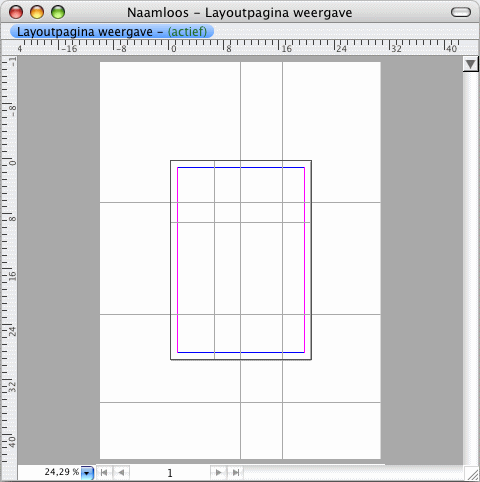
Task: Click the page number field showing 1
Action: pos(170,473)
